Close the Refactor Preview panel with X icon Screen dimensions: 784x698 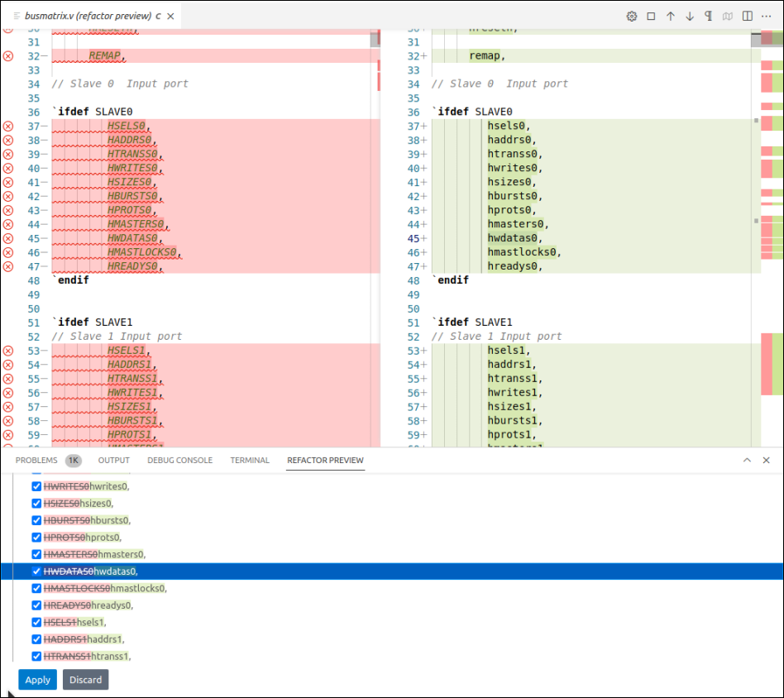766,460
